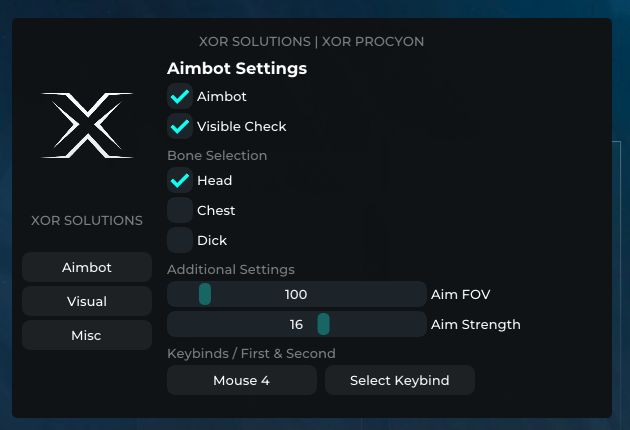The width and height of the screenshot is (630, 430).
Task: Disable the Visible Check checkbox
Action: (x=180, y=126)
